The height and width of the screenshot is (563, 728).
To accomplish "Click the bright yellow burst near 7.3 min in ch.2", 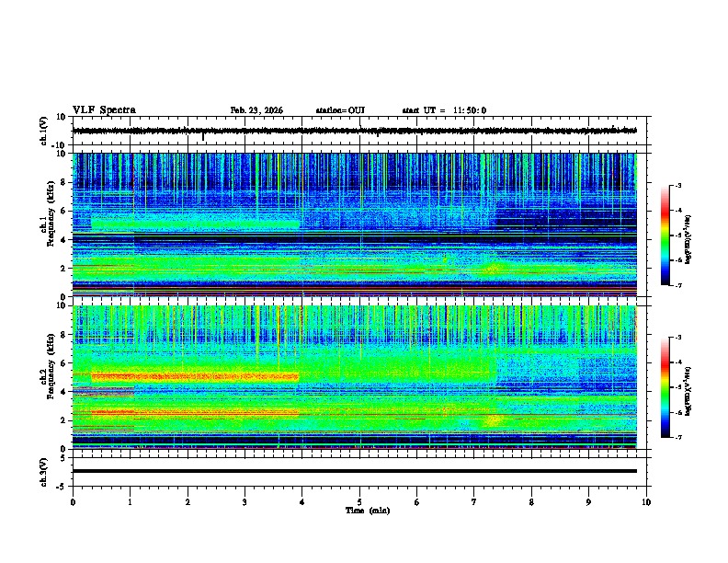I will 492,420.
